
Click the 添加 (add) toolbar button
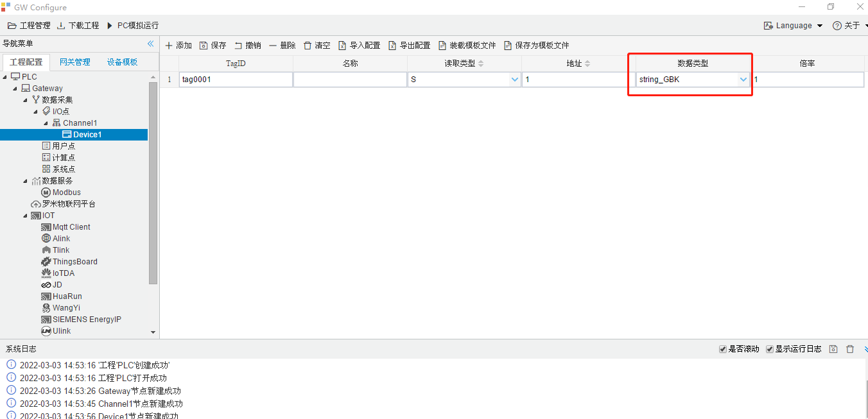178,46
